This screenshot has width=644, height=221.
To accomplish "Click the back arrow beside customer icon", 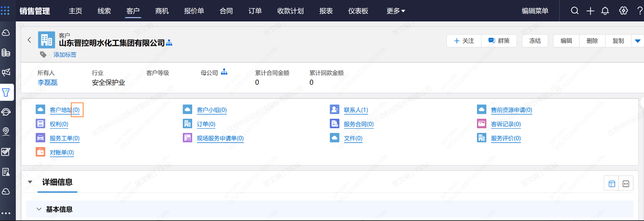I will (30, 40).
